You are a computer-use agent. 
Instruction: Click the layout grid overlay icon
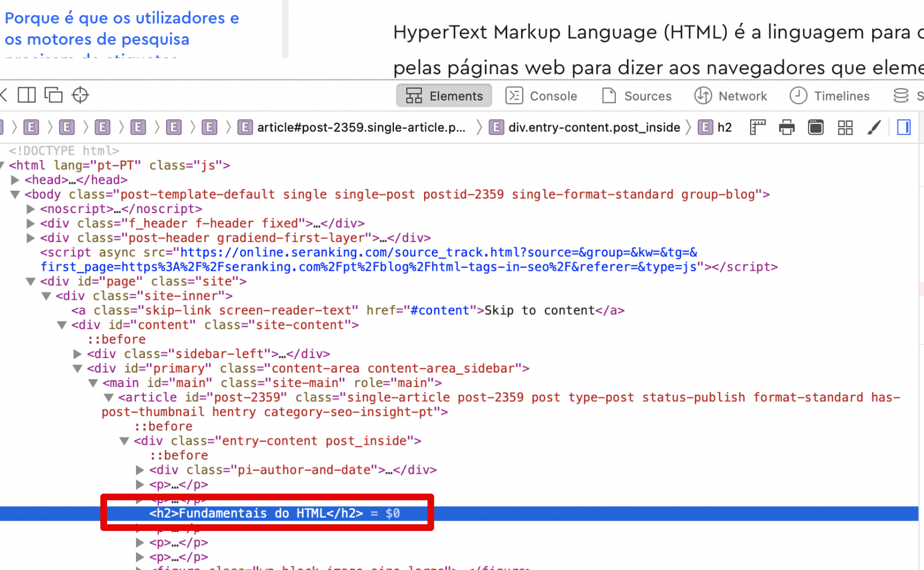coord(845,127)
